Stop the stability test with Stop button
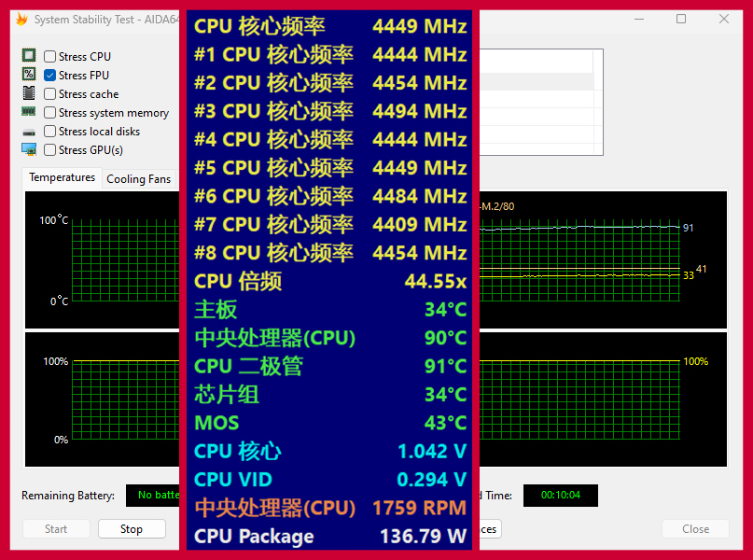Screen dimensions: 753x560 (x=132, y=529)
